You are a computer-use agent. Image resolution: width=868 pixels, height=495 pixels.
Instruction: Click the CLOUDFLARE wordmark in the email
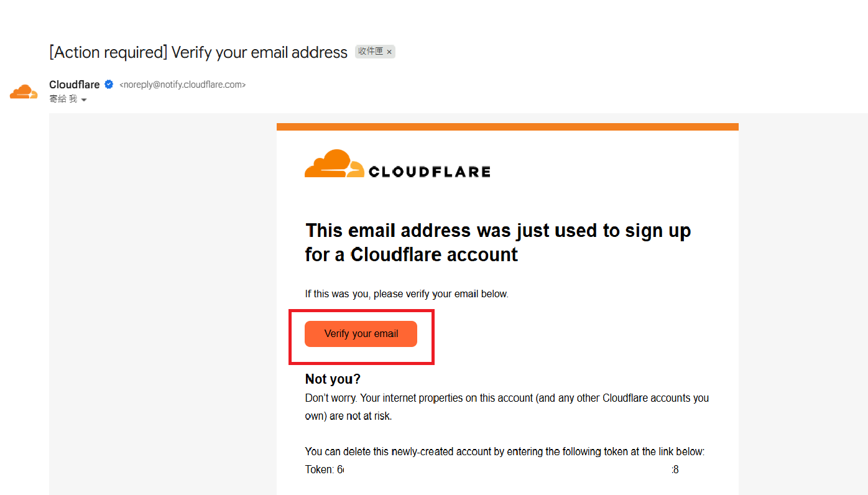429,172
